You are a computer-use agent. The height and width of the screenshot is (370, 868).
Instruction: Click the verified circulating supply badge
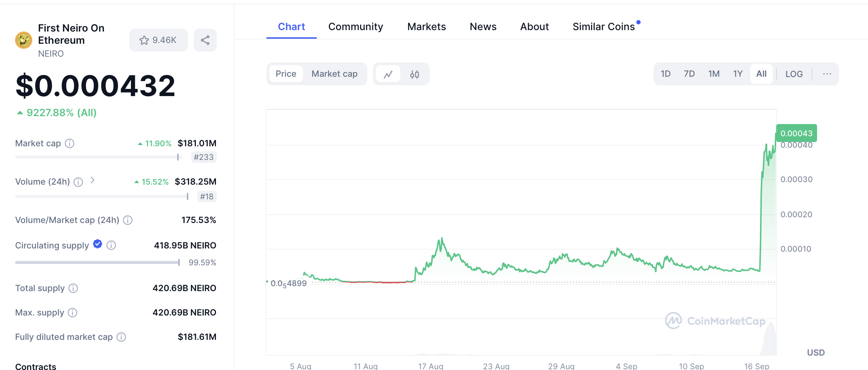[x=98, y=244]
